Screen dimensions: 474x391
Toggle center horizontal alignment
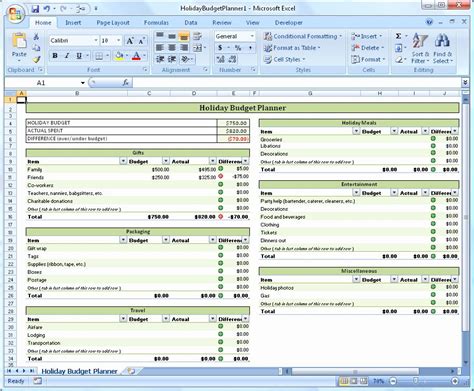pyautogui.click(x=172, y=48)
